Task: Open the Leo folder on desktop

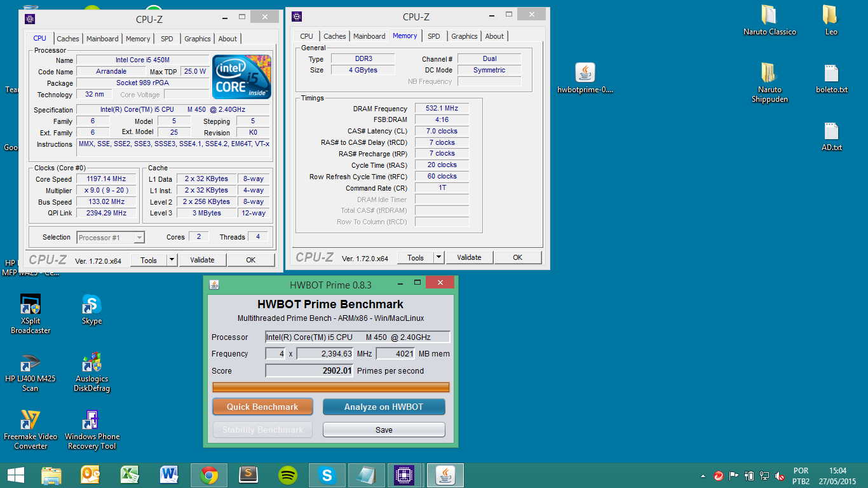Action: click(831, 15)
